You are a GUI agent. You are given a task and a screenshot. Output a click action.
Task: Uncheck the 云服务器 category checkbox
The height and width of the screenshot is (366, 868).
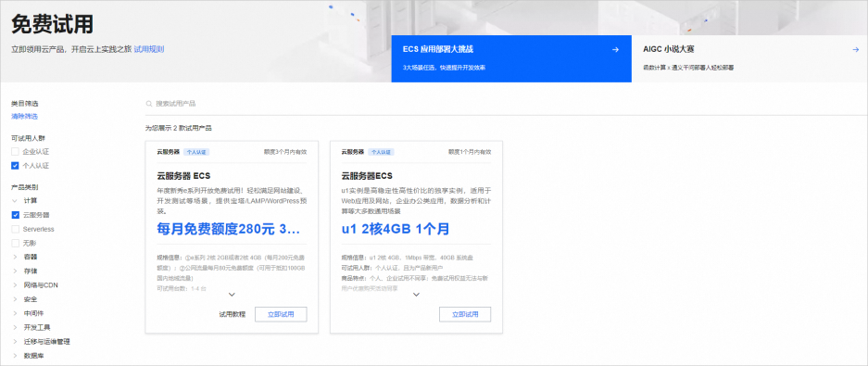pos(16,215)
